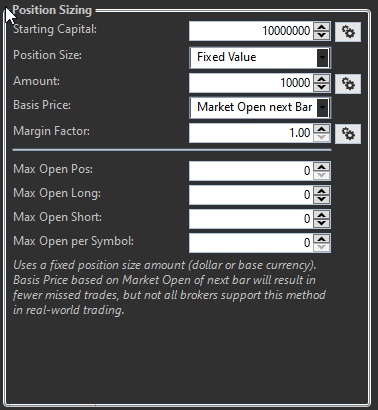Decrease Max Open Long value
This screenshot has width=378, height=410.
pos(322,199)
